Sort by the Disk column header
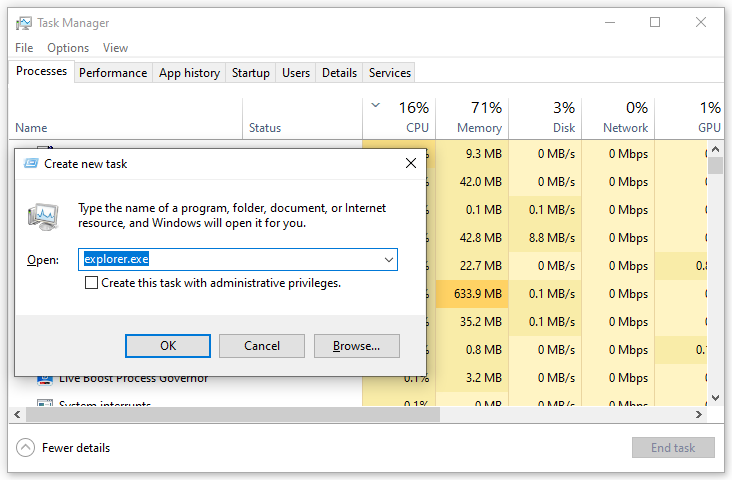Screen dimensions: 732x480 pos(545,119)
